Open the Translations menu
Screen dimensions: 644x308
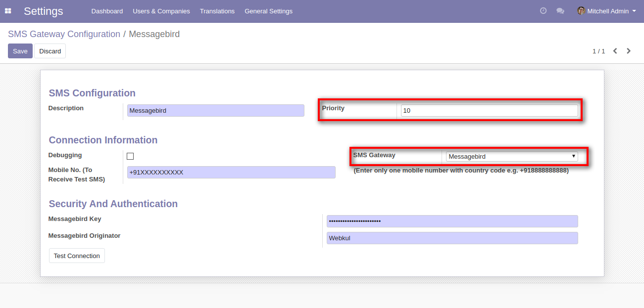pos(217,11)
